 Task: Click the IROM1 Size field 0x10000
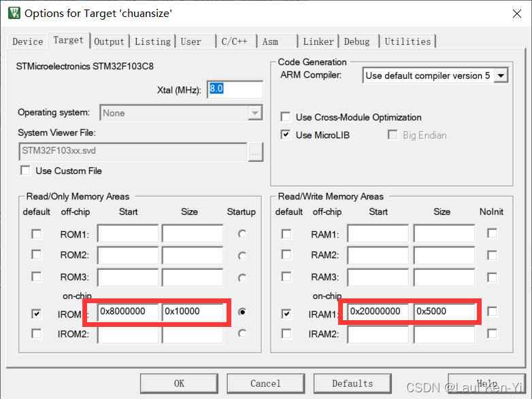coord(193,312)
